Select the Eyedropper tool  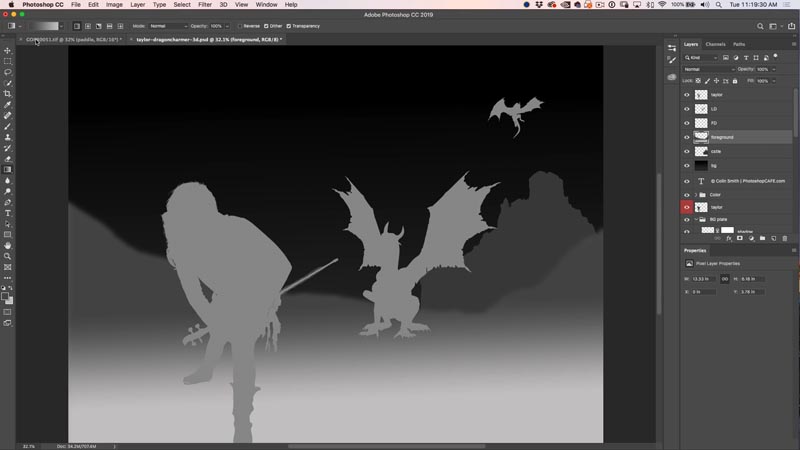8,105
